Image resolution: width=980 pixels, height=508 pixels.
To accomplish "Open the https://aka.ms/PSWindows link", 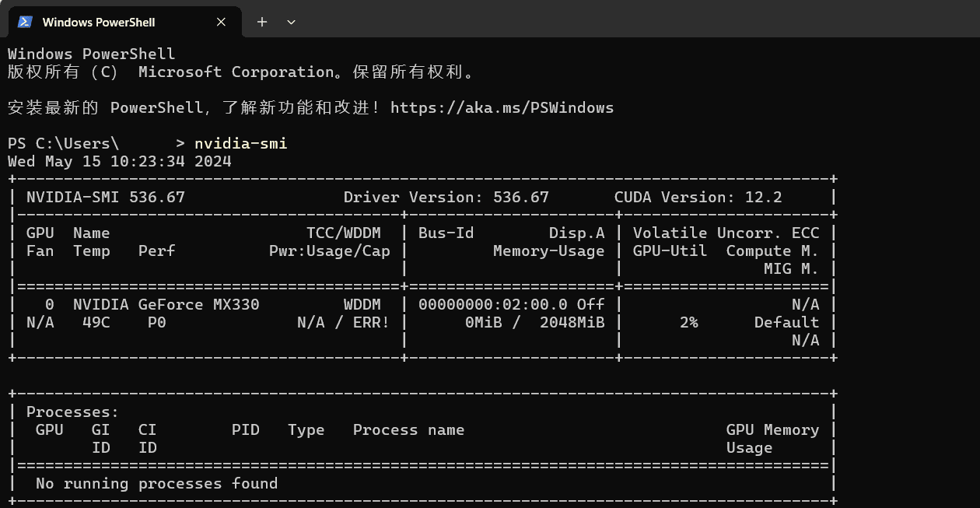I will click(x=502, y=107).
